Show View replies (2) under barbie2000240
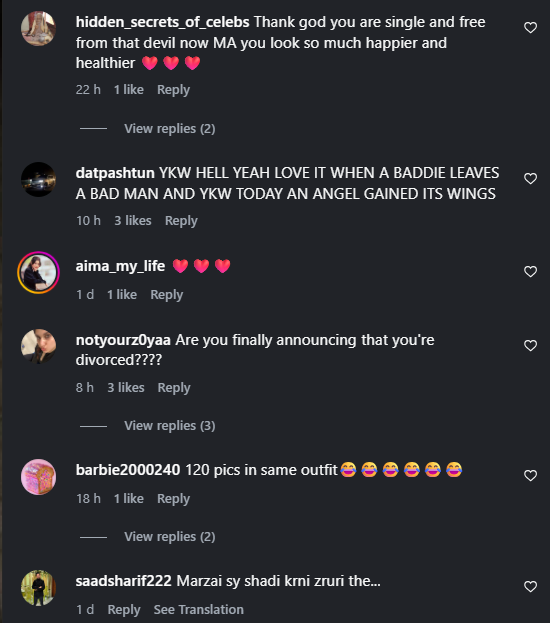Screen dimensions: 550x623 point(170,537)
